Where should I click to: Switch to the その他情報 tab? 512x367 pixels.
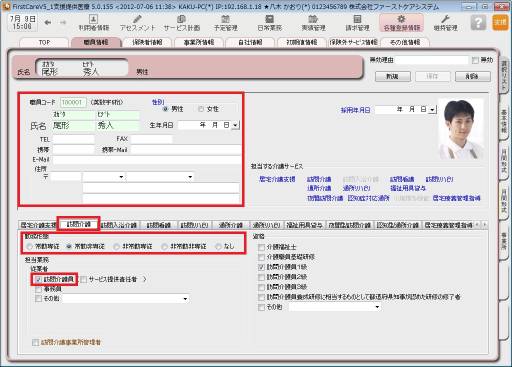405,42
